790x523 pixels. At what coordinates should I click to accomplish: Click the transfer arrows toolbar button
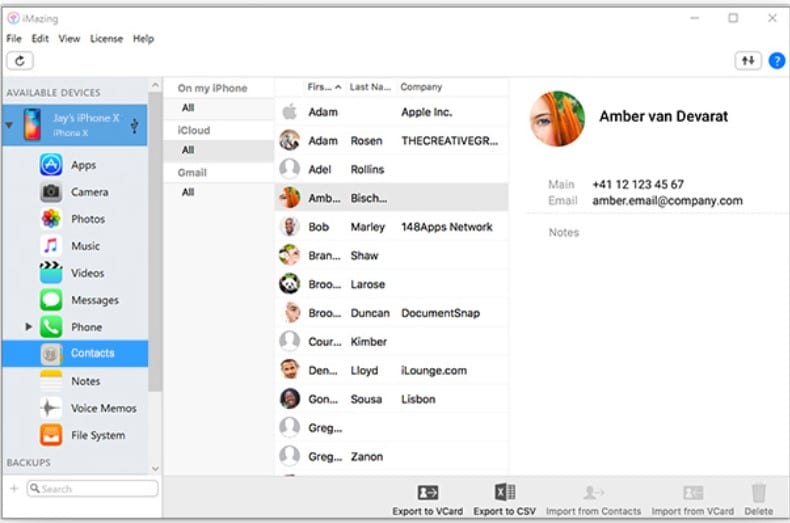747,61
